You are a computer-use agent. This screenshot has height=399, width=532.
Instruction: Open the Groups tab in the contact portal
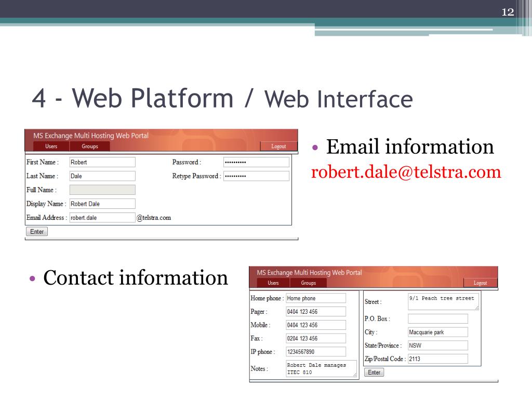309,283
